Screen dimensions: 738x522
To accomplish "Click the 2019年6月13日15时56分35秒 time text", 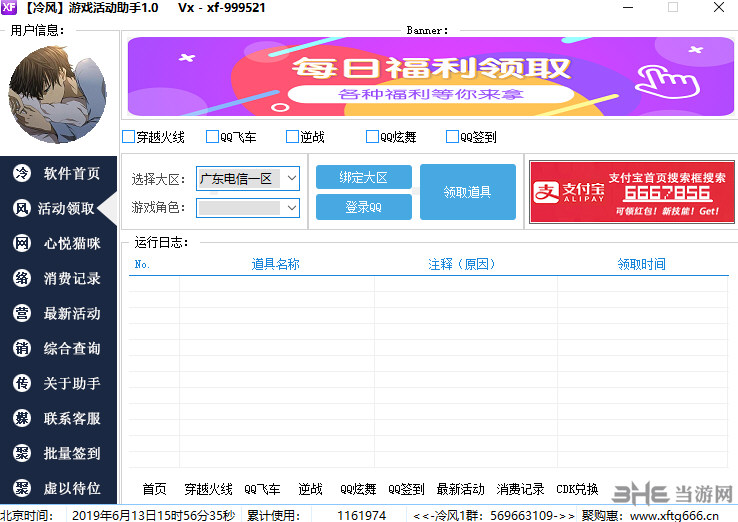I will pyautogui.click(x=153, y=515).
